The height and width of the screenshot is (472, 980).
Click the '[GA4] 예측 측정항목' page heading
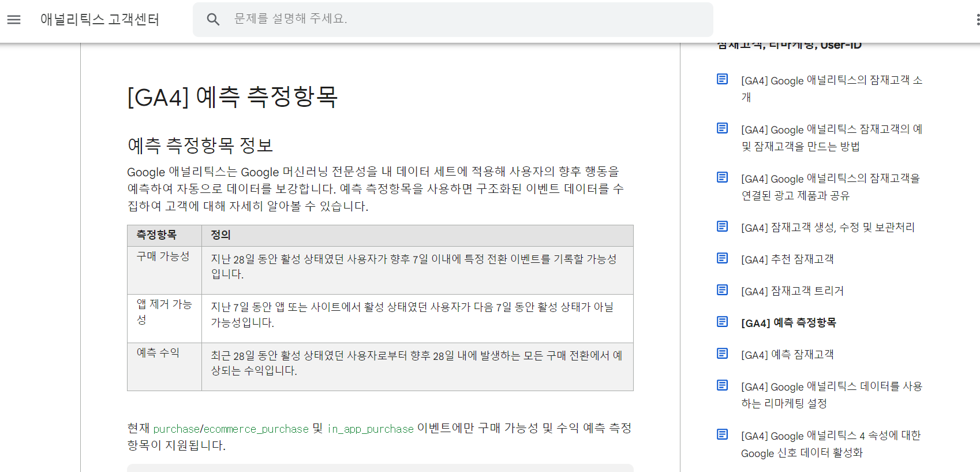(233, 97)
